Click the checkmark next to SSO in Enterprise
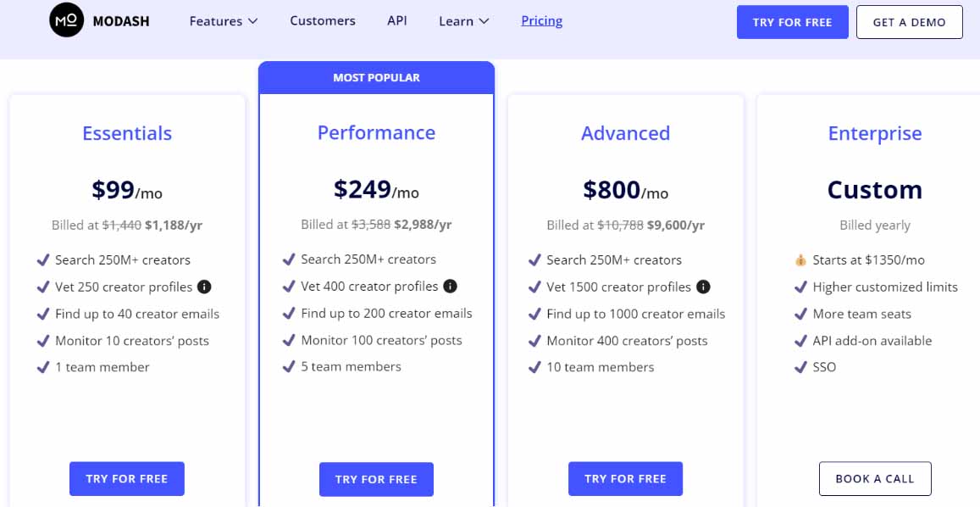The image size is (980, 507). pyautogui.click(x=800, y=367)
